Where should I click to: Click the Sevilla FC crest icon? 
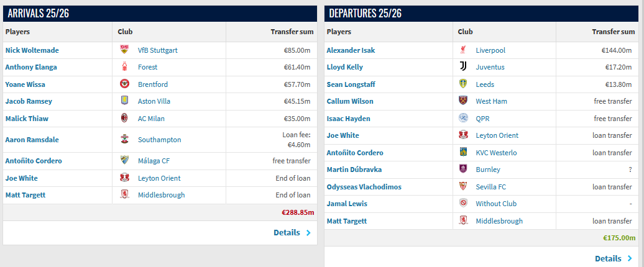(x=463, y=187)
